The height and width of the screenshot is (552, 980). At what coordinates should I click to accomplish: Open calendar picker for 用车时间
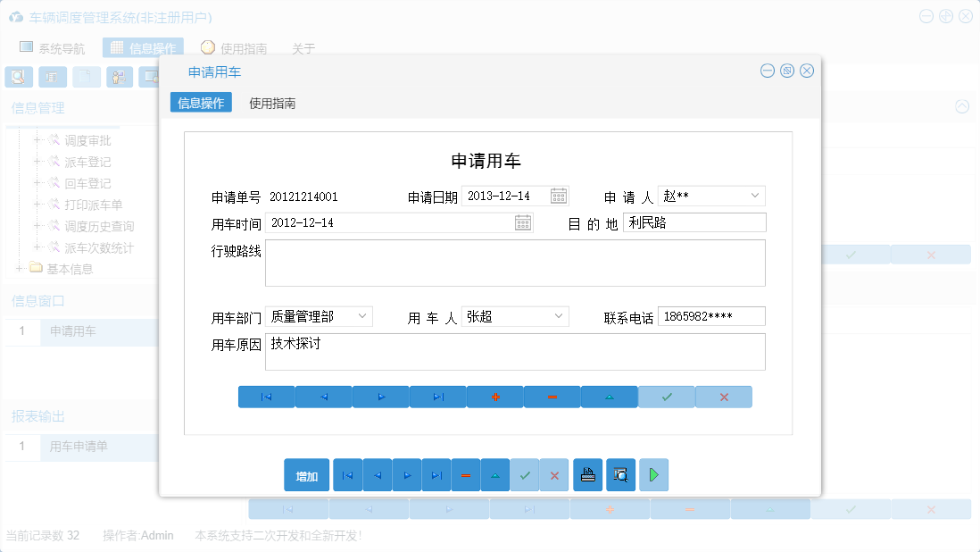pos(523,222)
